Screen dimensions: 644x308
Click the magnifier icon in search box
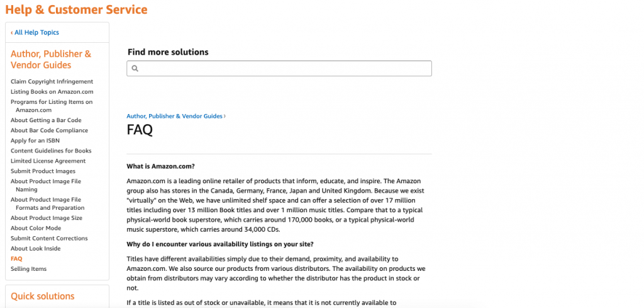tap(135, 69)
